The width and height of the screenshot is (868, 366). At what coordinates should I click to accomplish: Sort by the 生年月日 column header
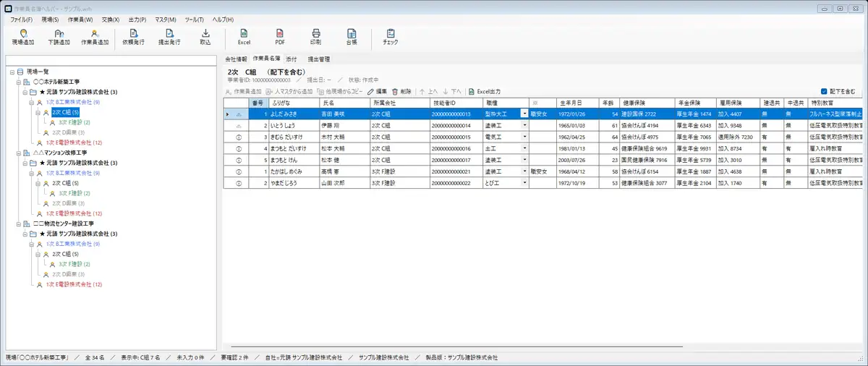coord(579,103)
